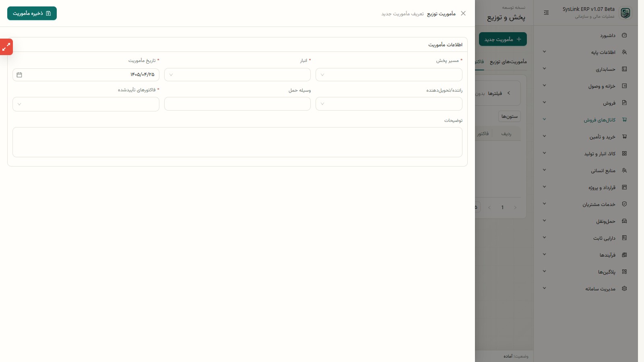Open the مسیر پخش dropdown
This screenshot has width=644, height=362.
pyautogui.click(x=389, y=75)
